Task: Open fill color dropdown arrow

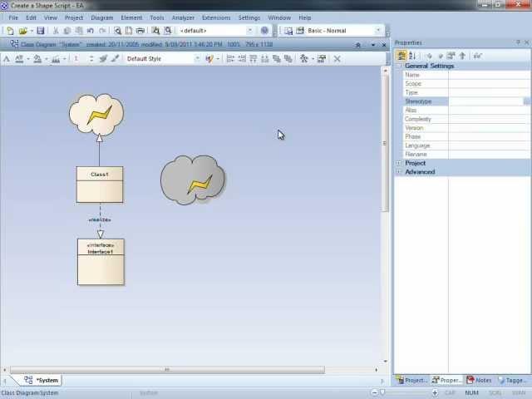Action: 47,59
